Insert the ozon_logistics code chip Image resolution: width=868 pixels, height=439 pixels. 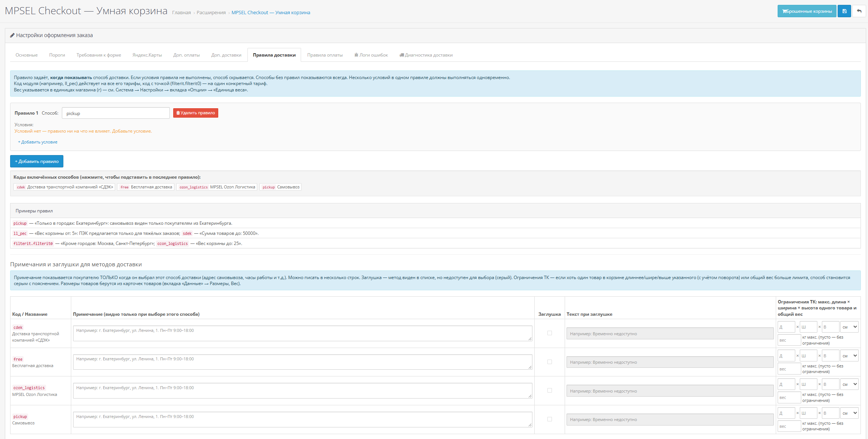(x=217, y=187)
